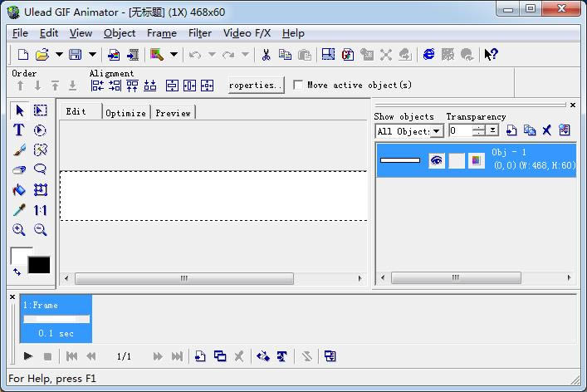
Task: Click the white foreground color swatch
Action: [x=19, y=256]
